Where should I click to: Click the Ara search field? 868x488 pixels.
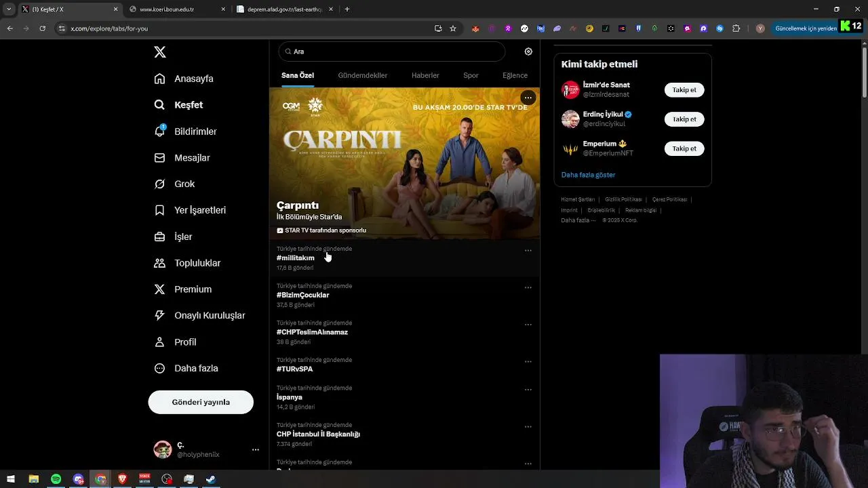(392, 52)
